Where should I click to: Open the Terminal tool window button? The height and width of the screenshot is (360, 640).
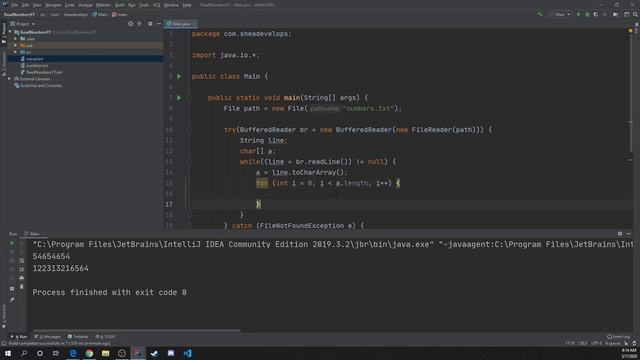(78, 337)
